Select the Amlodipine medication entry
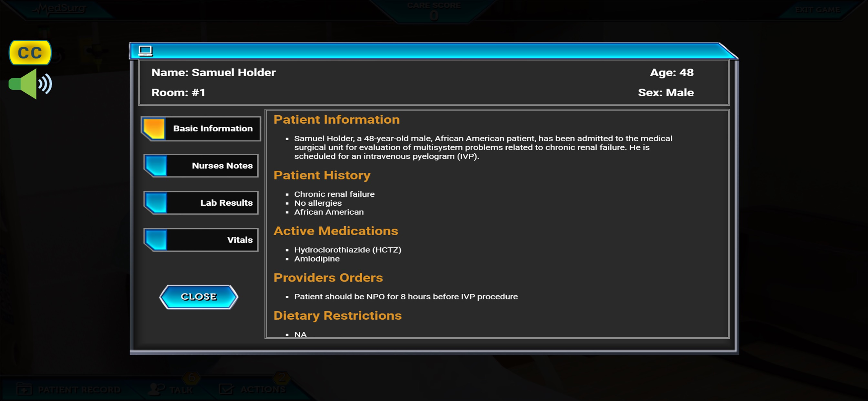 [317, 259]
